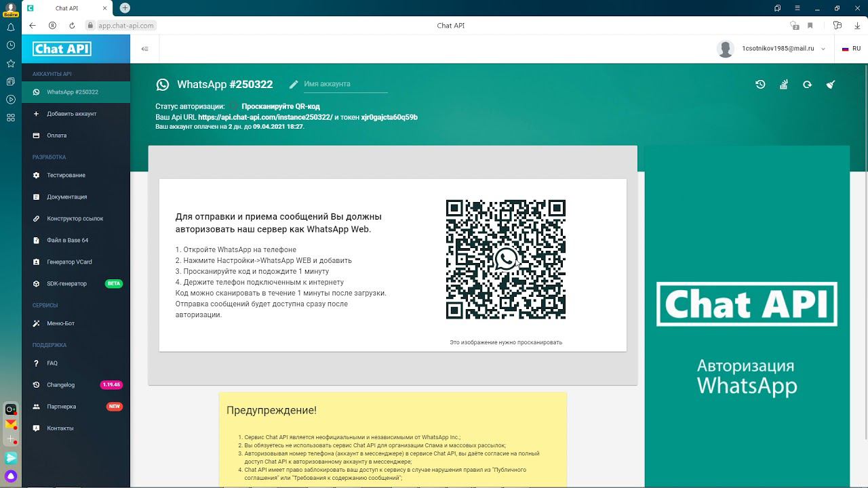Open mail envelope icon in browser side panel

click(x=11, y=424)
